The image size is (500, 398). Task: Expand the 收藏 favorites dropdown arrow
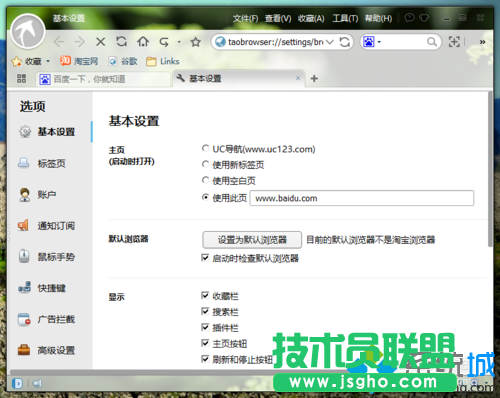coord(48,61)
